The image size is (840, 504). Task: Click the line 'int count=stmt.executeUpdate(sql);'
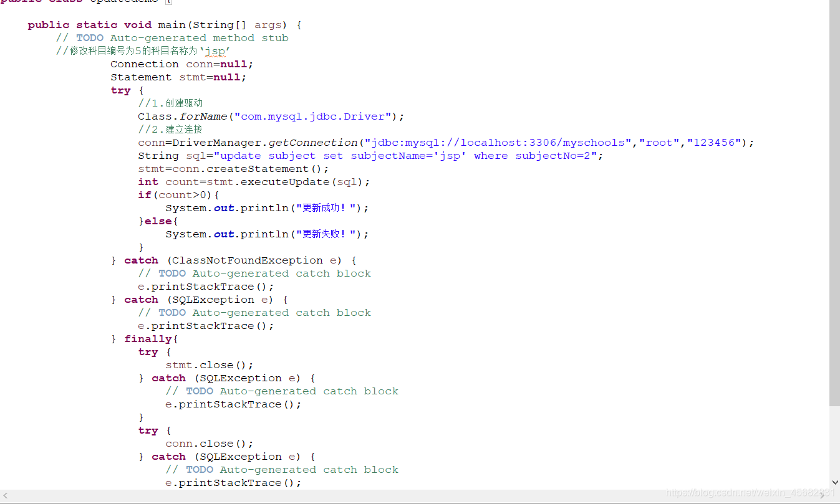pyautogui.click(x=254, y=182)
